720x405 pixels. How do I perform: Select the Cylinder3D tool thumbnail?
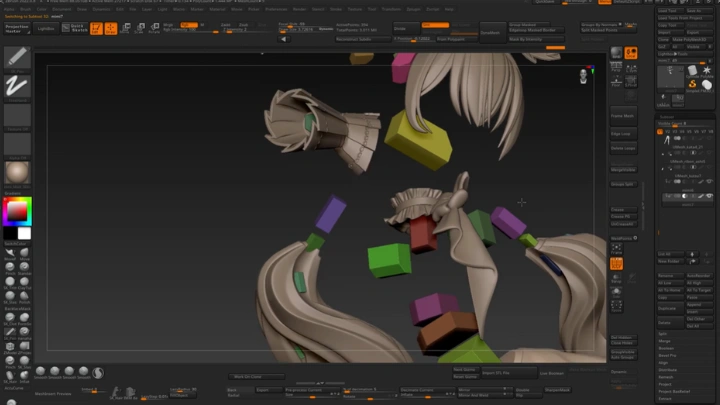[692, 71]
